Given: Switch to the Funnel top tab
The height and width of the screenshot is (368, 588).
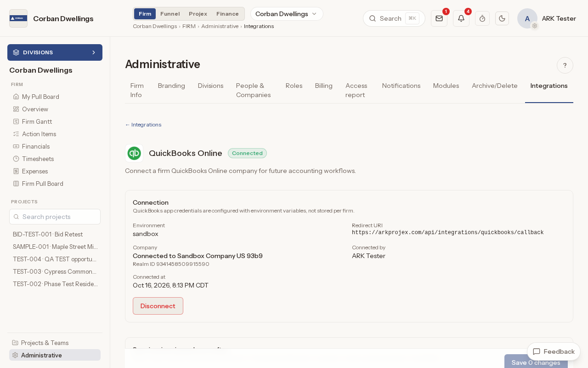Looking at the screenshot, I should tap(170, 14).
